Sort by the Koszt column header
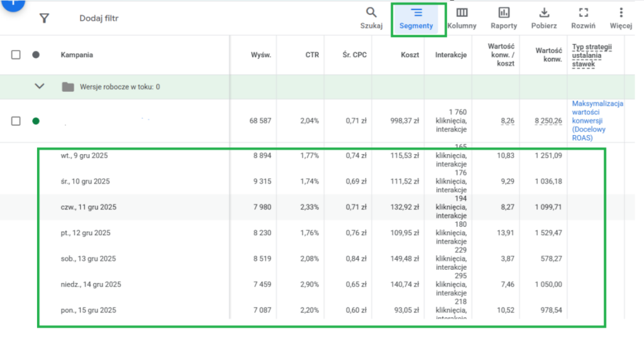 click(x=409, y=55)
